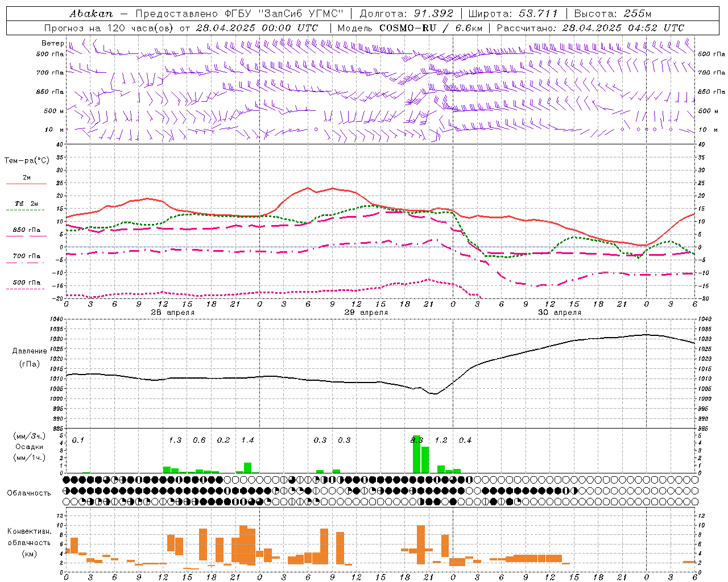Select the date label "29 апреля"
Screen dimensions: 728x582
366,313
